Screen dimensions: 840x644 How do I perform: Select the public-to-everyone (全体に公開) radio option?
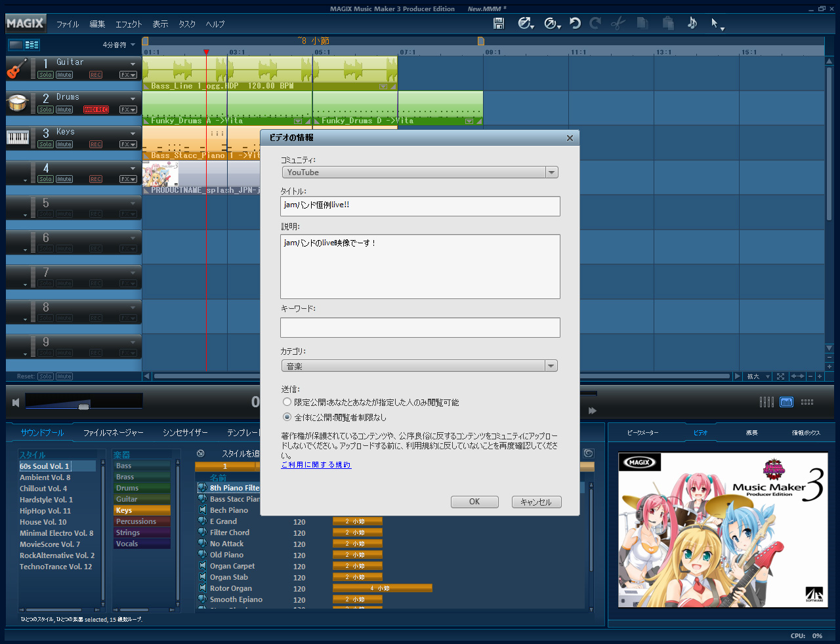(287, 417)
